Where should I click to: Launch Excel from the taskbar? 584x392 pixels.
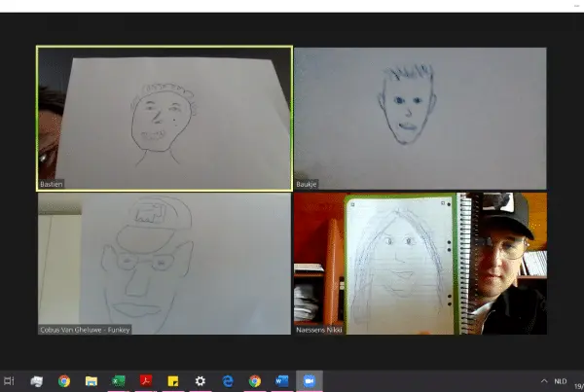[x=119, y=381]
